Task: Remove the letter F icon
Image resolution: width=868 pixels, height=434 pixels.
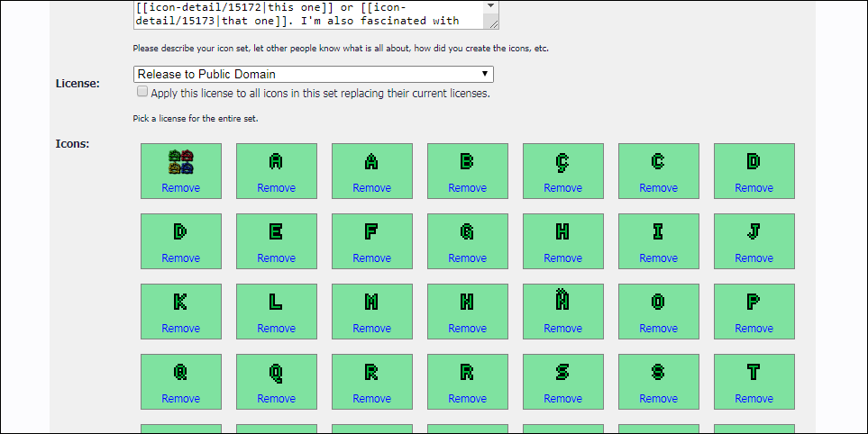Action: click(x=371, y=258)
